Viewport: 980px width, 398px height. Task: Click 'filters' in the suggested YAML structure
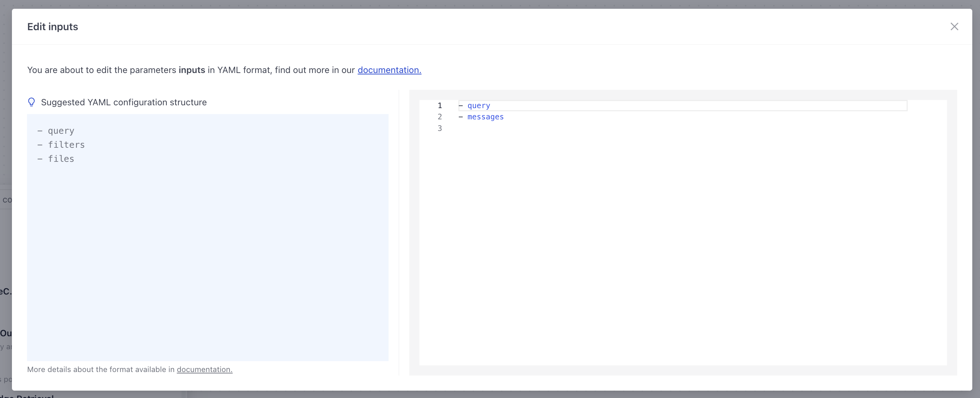[66, 145]
